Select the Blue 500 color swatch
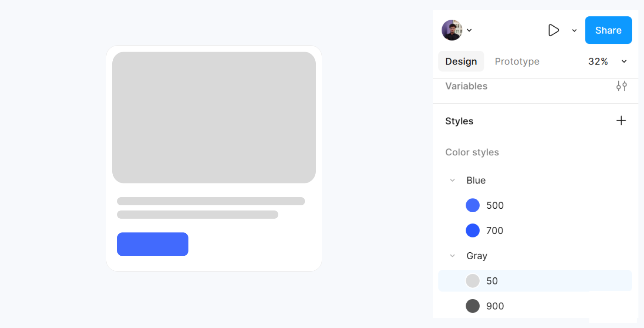Screen dimensions: 644x328 coord(473,205)
